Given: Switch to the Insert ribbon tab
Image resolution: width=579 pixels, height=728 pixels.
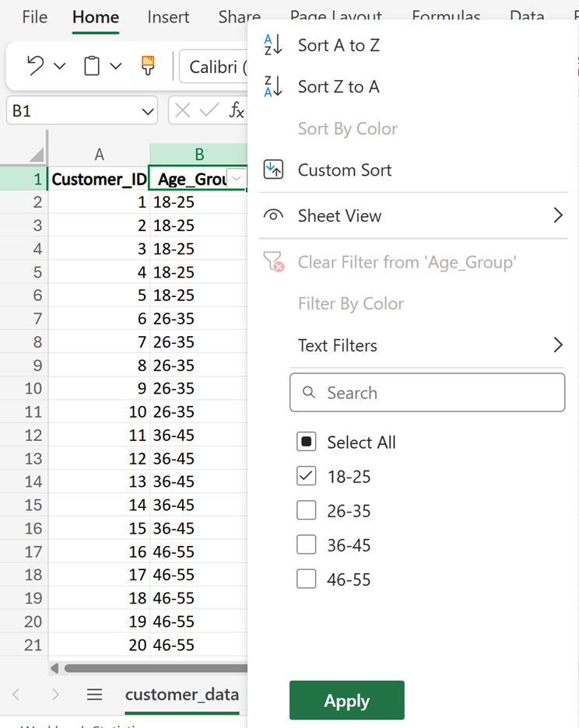Looking at the screenshot, I should [168, 17].
